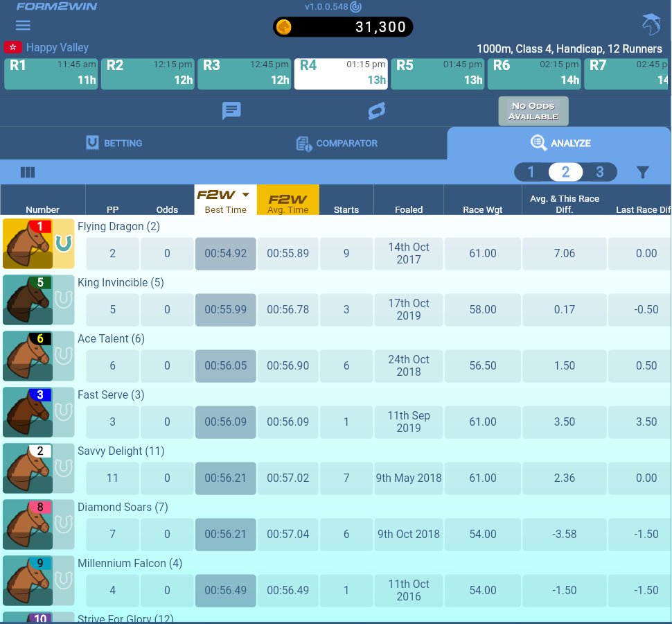Open F2W Best Time sort dropdown
The width and height of the screenshot is (672, 624).
225,200
